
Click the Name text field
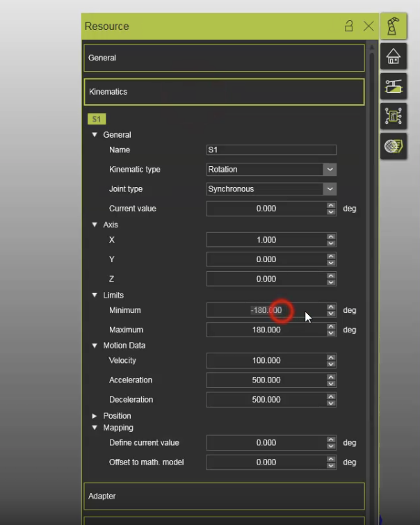click(271, 150)
